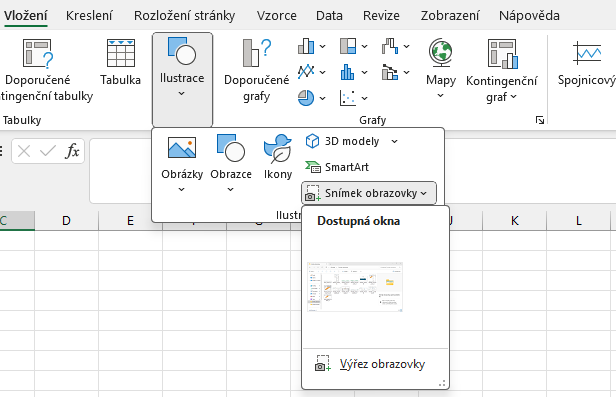Open Obrazce shapes gallery
Viewport: 616px width, 397px height.
pyautogui.click(x=231, y=164)
